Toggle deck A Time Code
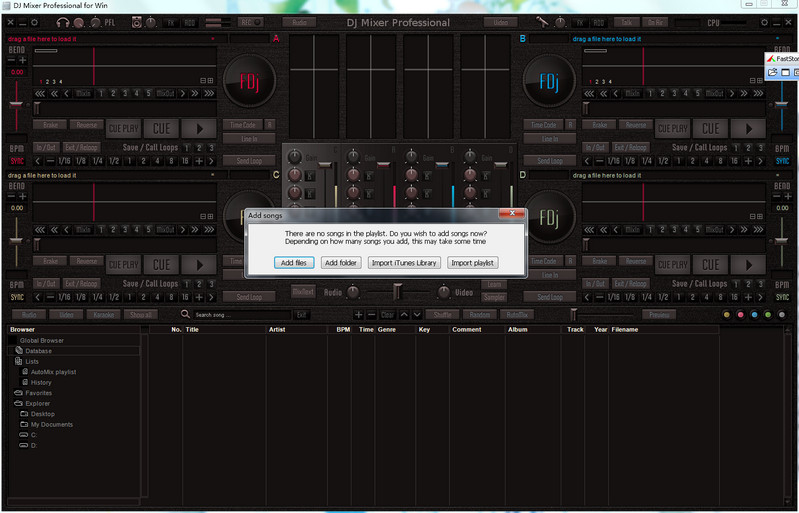 (x=243, y=125)
